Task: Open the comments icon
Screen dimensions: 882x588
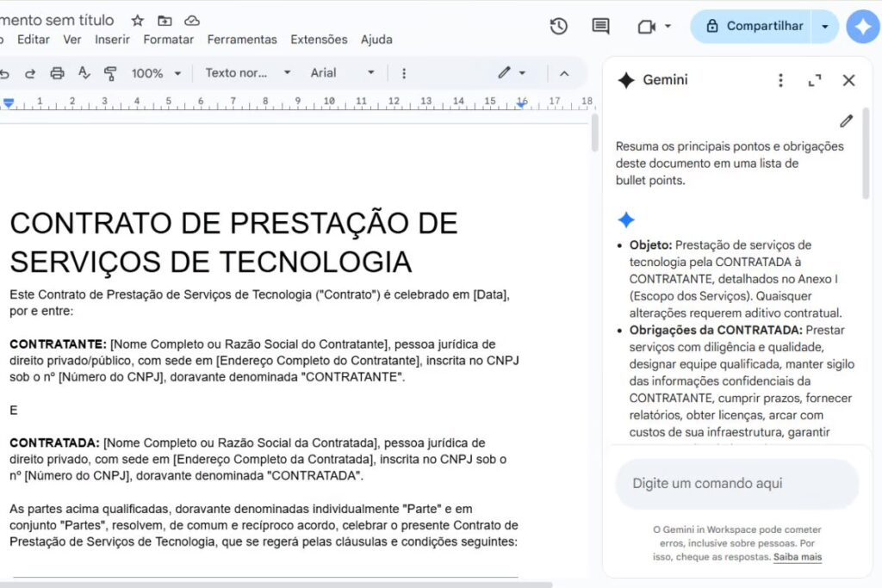Action: pyautogui.click(x=600, y=26)
